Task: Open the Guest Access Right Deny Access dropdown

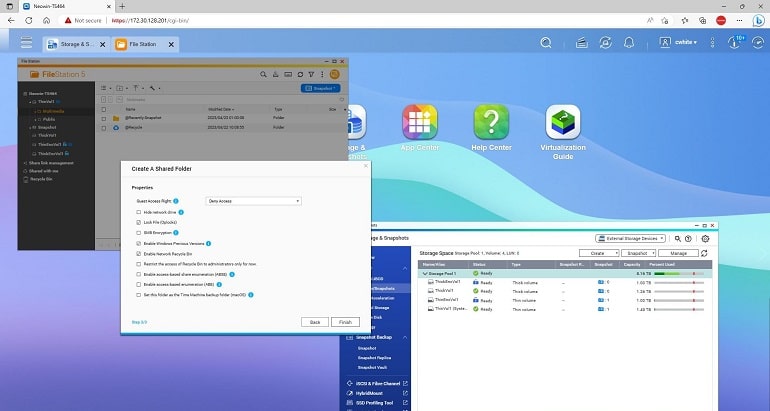Action: (x=253, y=201)
